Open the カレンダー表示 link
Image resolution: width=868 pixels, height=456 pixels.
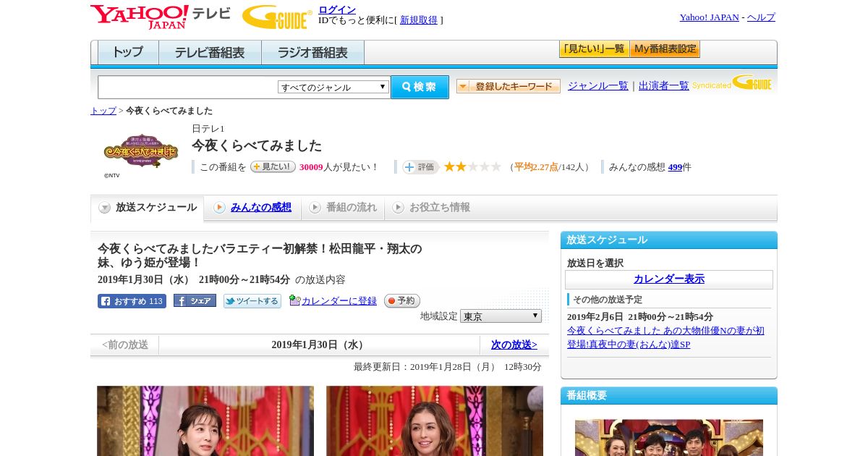click(669, 279)
